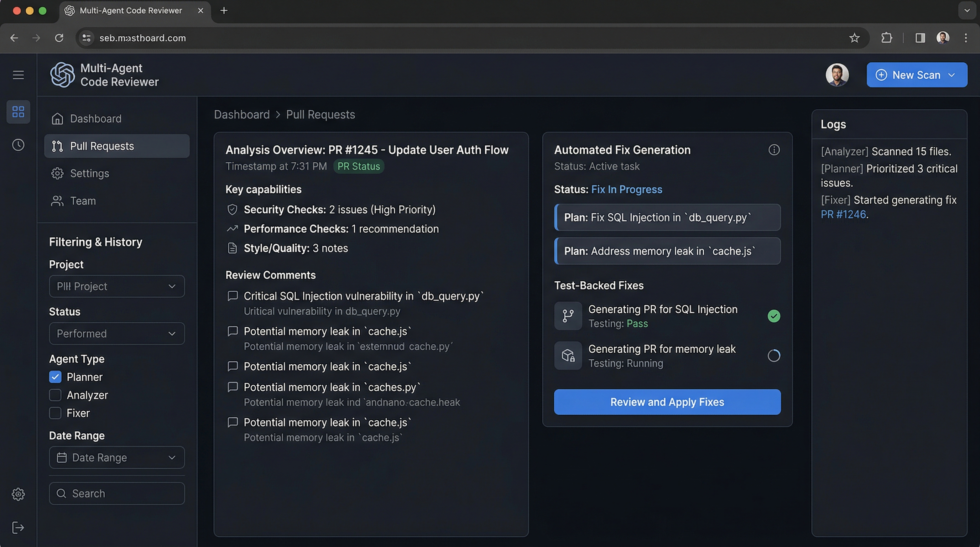Expand the Date Range picker

pyautogui.click(x=116, y=458)
